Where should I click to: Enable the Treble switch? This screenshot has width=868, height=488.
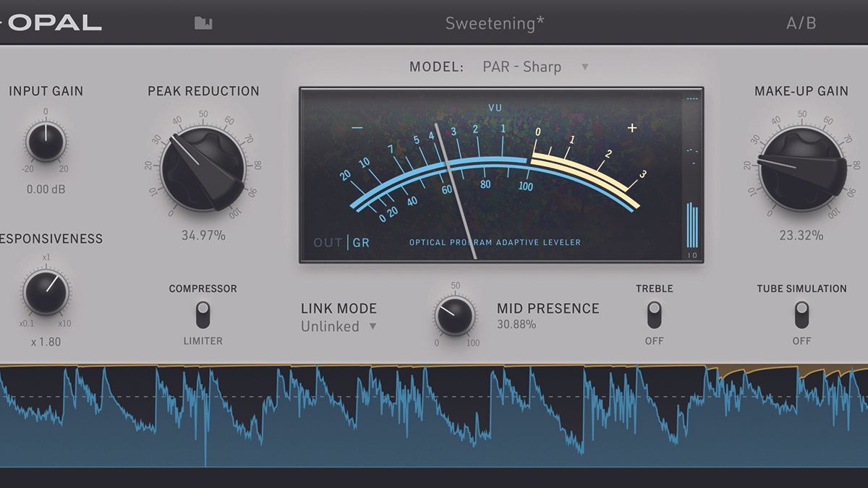pos(655,314)
